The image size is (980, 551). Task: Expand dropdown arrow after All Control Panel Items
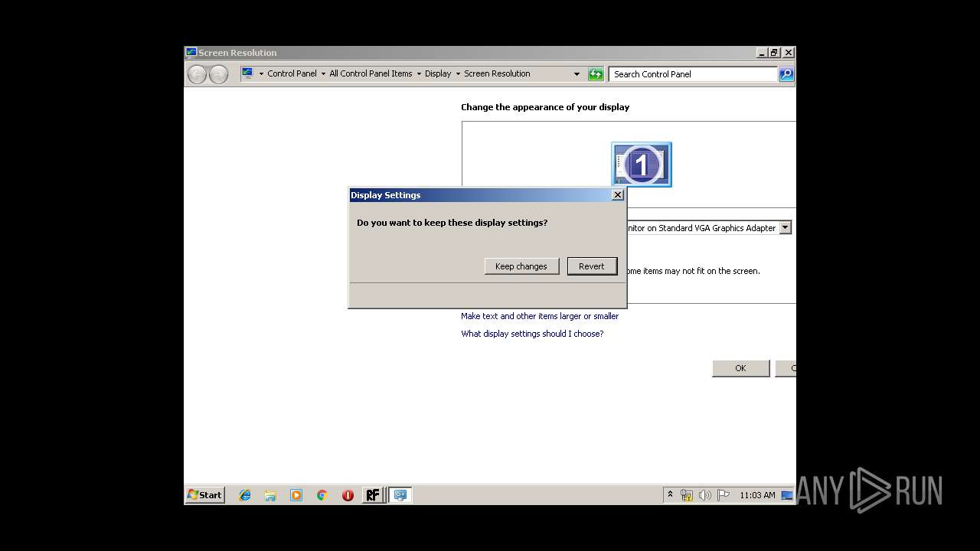(x=419, y=74)
